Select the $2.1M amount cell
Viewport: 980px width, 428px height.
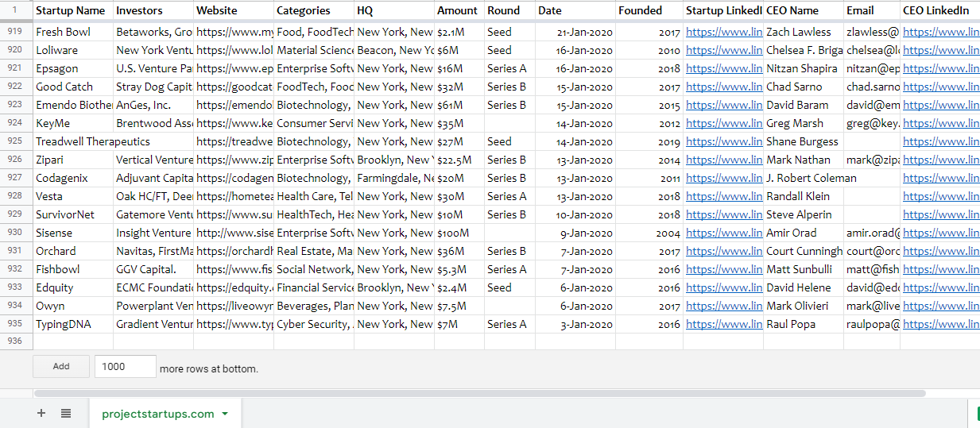[459, 32]
